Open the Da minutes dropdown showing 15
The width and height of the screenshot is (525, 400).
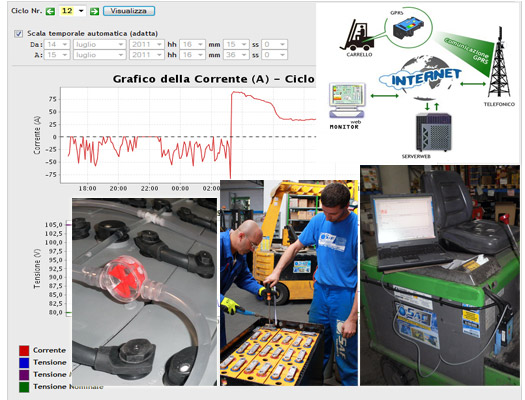pos(236,45)
